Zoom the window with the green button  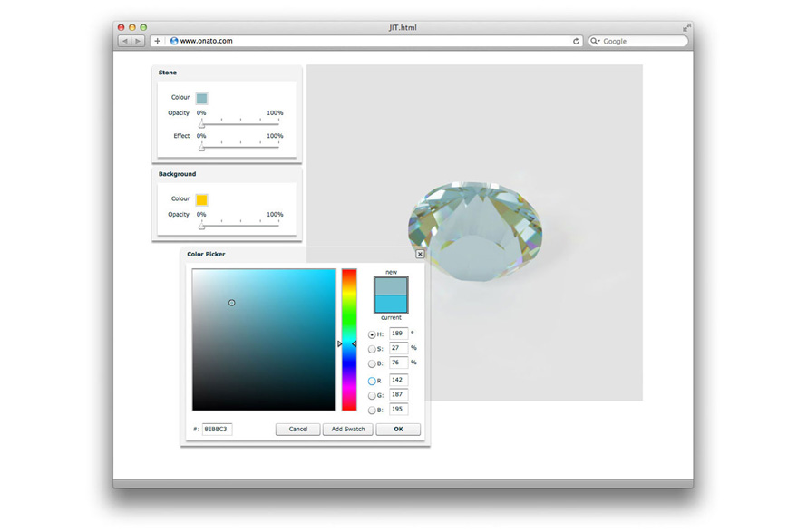143,27
